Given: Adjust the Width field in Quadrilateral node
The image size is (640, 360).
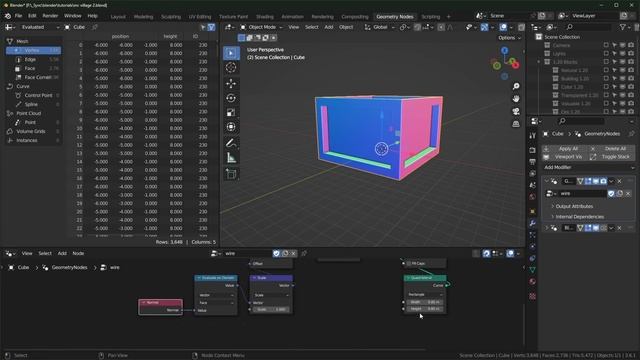Looking at the screenshot, I should click(x=425, y=302).
